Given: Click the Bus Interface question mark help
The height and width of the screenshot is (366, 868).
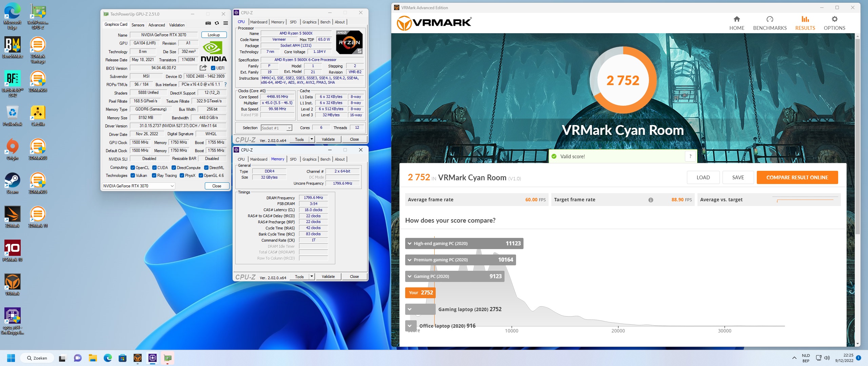Looking at the screenshot, I should pos(225,84).
